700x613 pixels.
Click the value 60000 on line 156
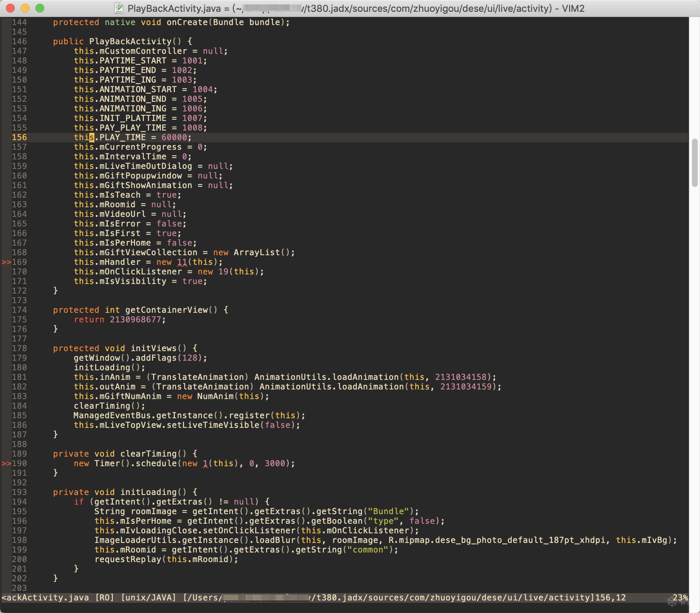(174, 138)
